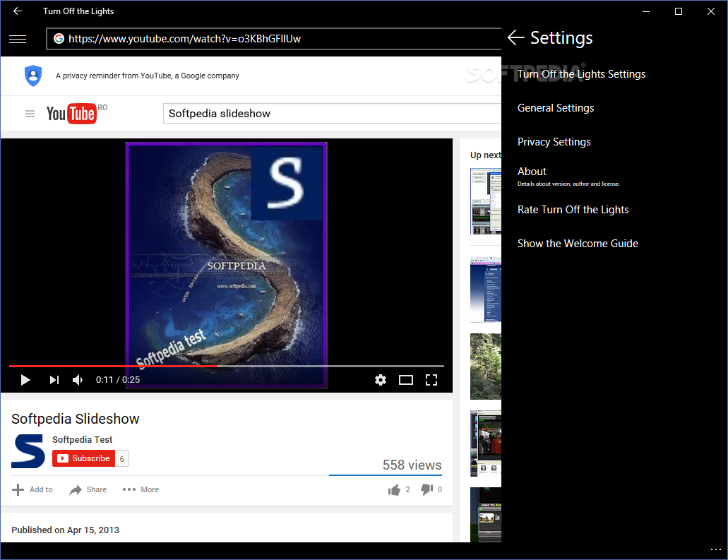This screenshot has width=728, height=560.
Task: Click the video time 0:11 / 0:25
Action: click(118, 380)
